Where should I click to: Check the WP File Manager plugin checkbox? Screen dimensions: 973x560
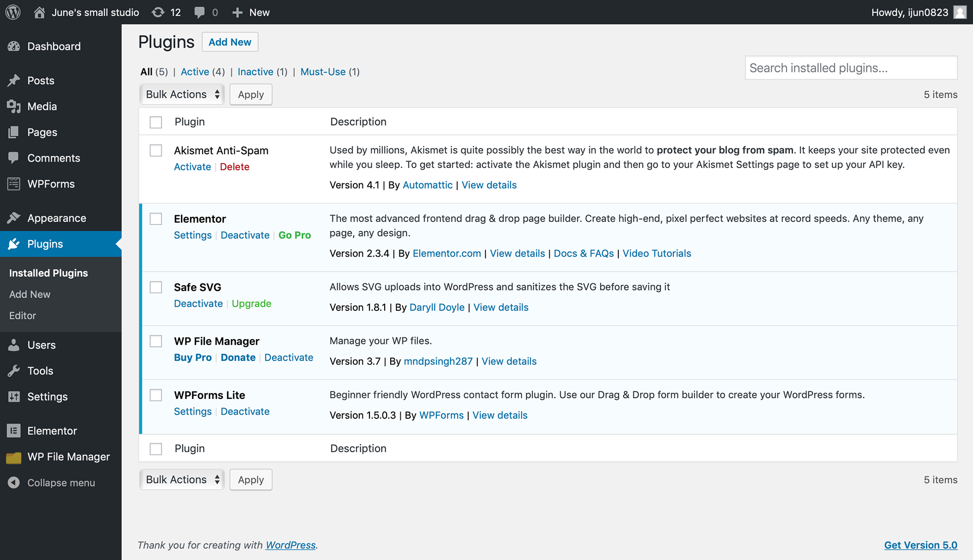pos(156,341)
